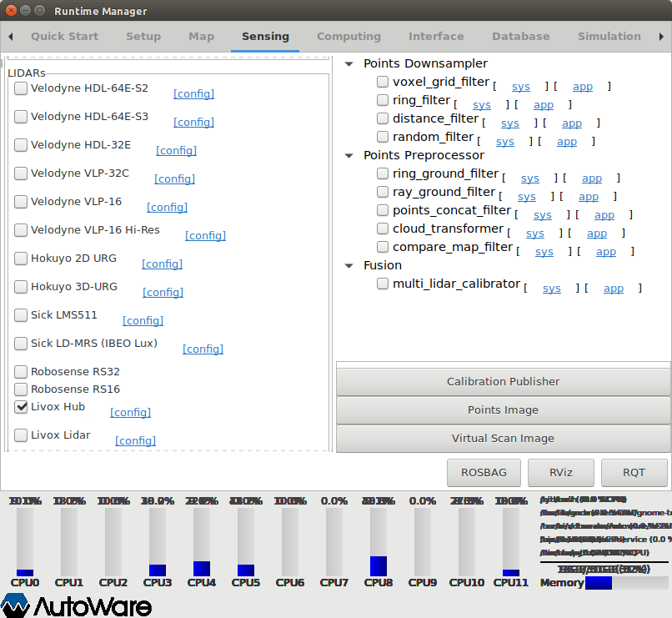The image size is (672, 618).
Task: Collapse the Fusion tree group
Action: point(349,266)
